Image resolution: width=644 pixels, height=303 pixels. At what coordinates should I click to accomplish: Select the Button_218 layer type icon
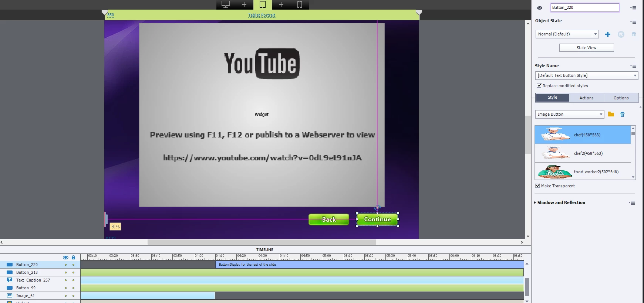10,272
